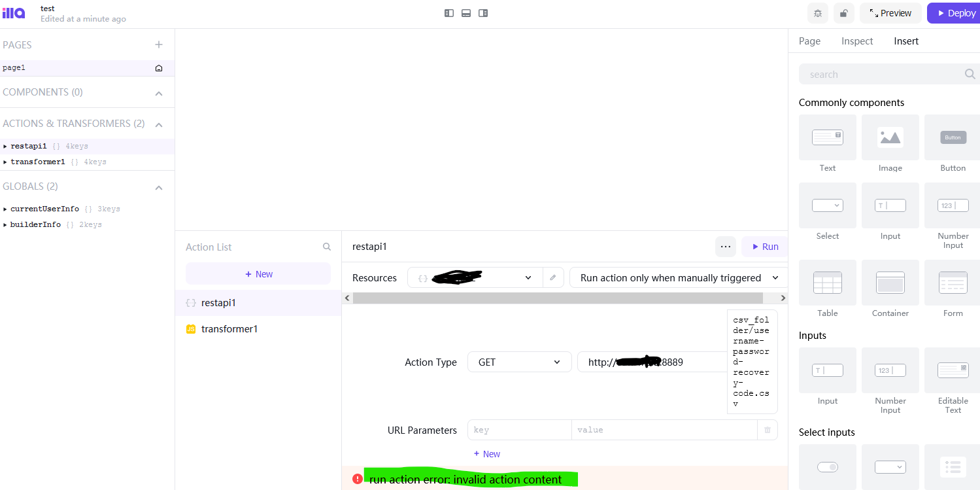Screen dimensions: 980x490
Task: Run the restapi1 action
Action: 764,247
